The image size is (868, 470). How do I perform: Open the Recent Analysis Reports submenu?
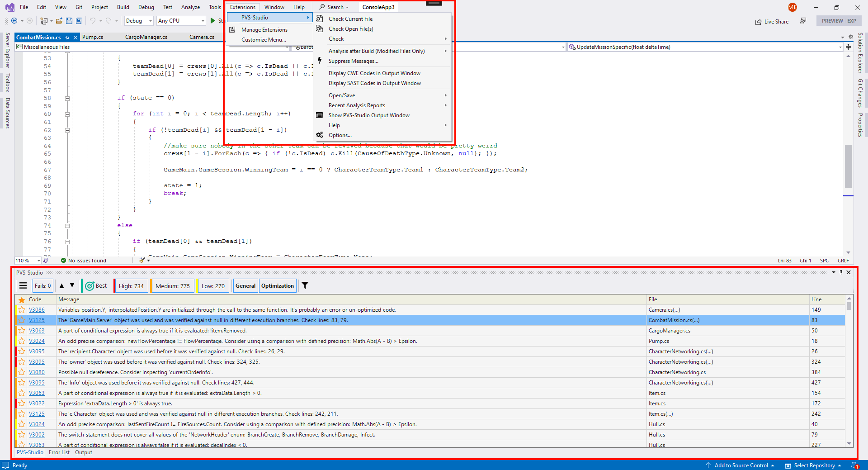point(383,105)
